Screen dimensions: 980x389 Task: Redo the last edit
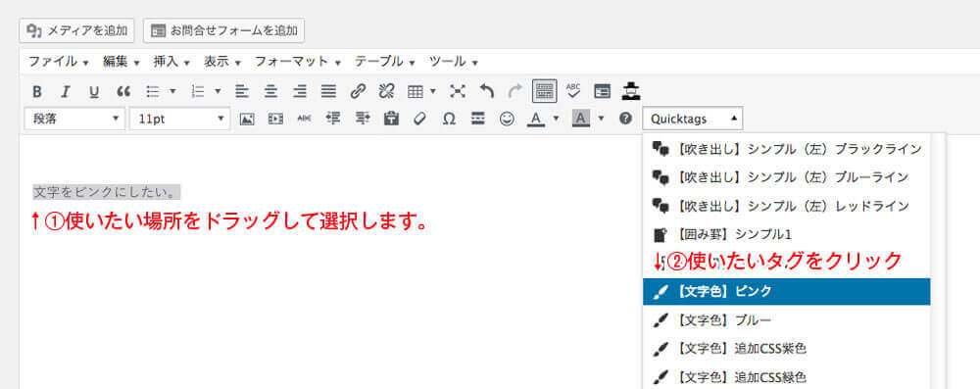click(x=515, y=91)
